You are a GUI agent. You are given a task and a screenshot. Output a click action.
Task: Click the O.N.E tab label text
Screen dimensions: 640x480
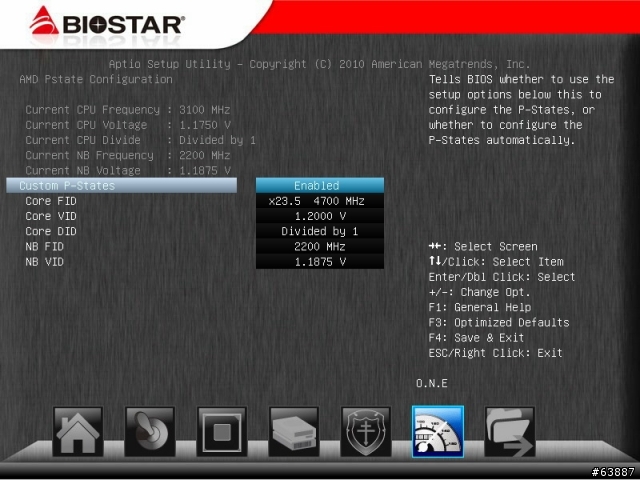click(432, 383)
